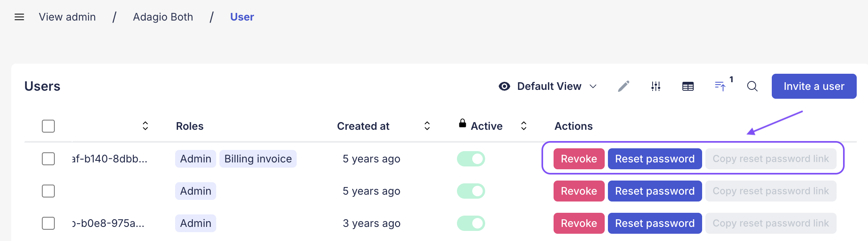Image resolution: width=868 pixels, height=241 pixels.
Task: Click Invite a user button
Action: (x=814, y=86)
